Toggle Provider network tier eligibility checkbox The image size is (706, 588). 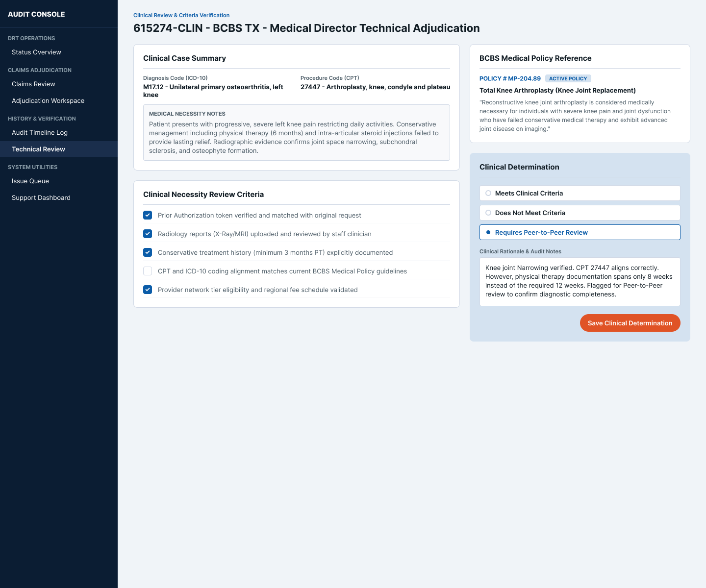click(x=148, y=290)
